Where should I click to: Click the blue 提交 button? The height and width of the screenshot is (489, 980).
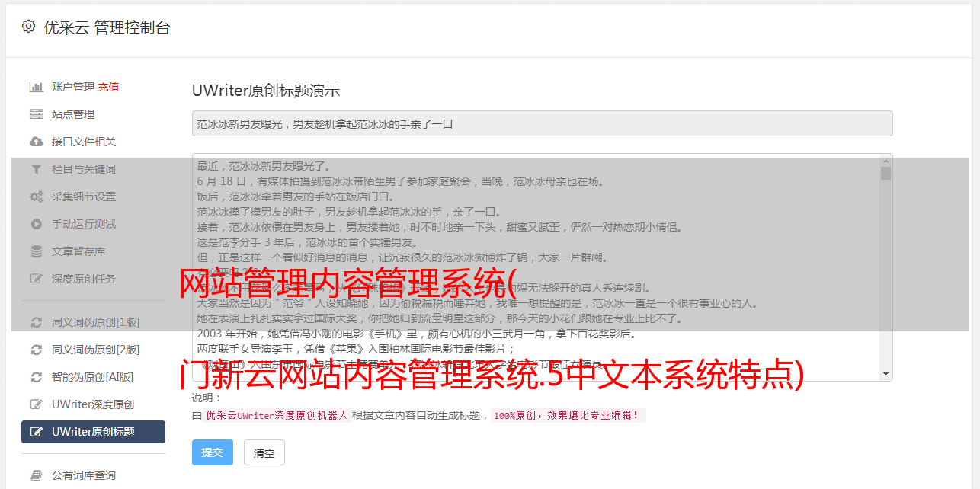(x=213, y=452)
